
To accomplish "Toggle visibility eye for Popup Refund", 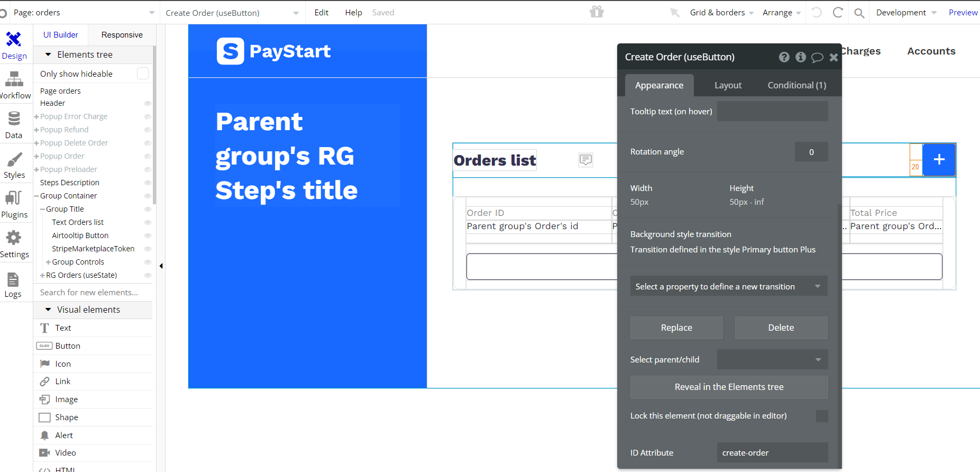I will [x=148, y=130].
